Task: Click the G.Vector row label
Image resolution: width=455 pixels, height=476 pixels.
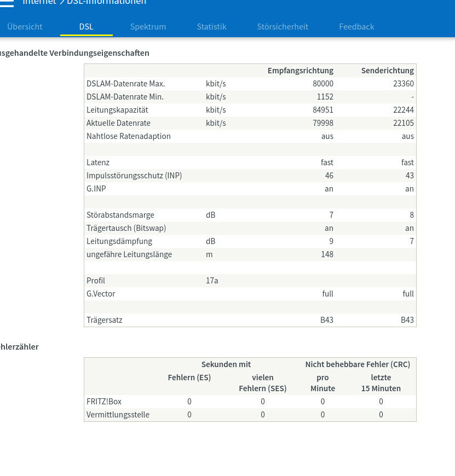Action: click(101, 294)
